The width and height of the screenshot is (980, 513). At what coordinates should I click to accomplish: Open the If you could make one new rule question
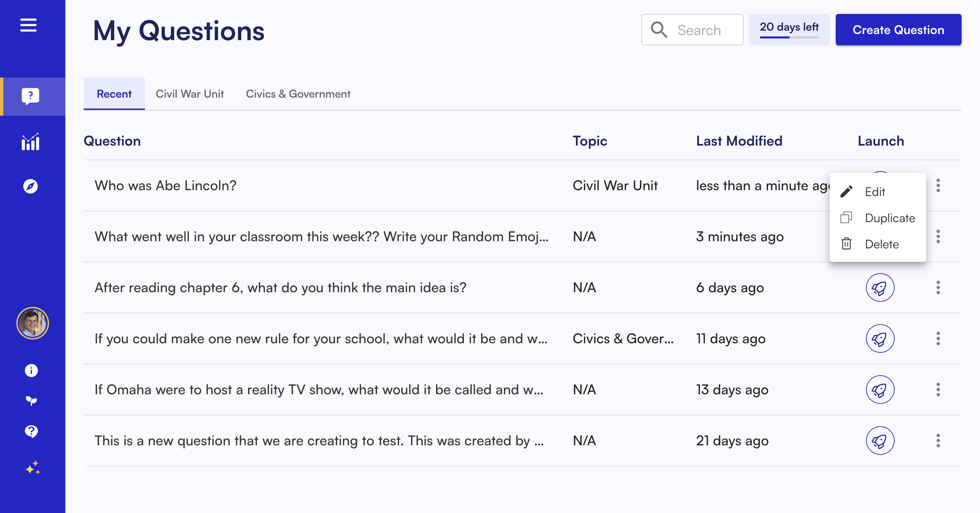click(x=321, y=338)
